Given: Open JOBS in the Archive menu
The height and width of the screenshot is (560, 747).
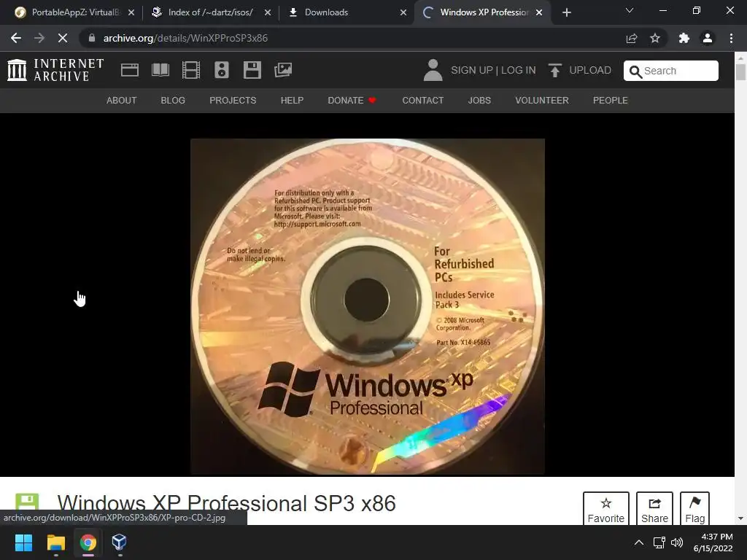Looking at the screenshot, I should [x=479, y=101].
